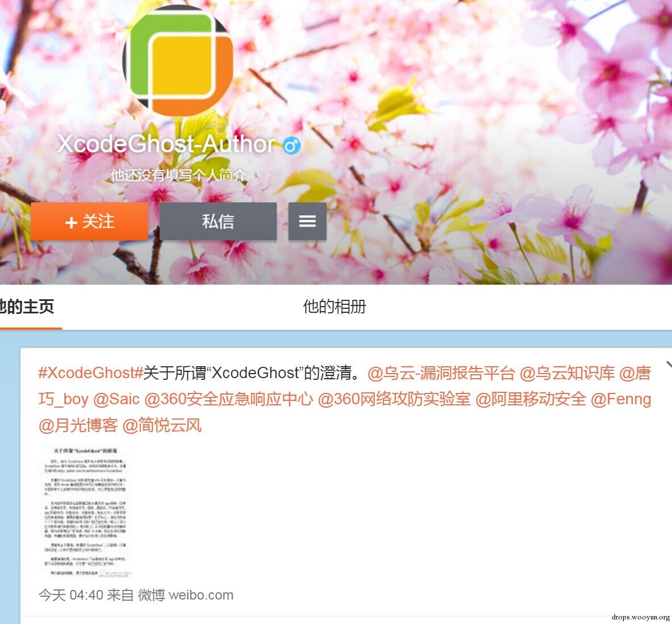Open @360安全应急响应中心 profile link
The width and height of the screenshot is (672, 624).
tap(229, 399)
